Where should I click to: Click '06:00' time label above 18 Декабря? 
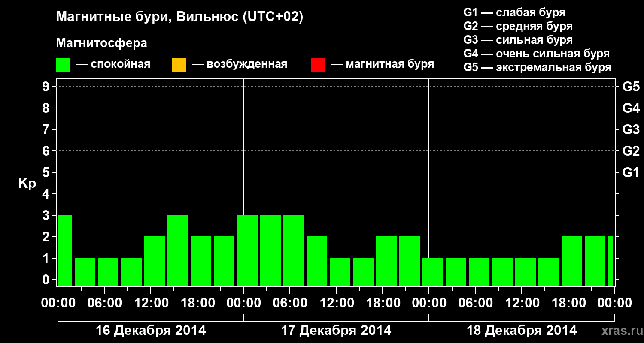[x=475, y=303]
